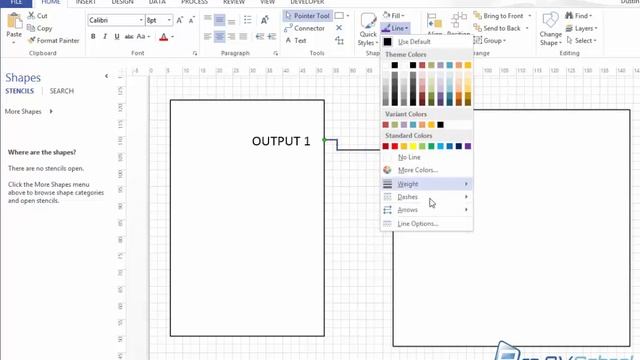Toggle Align Right paragraph alignment
Image resolution: width=640 pixels, height=360 pixels.
pyautogui.click(x=231, y=37)
